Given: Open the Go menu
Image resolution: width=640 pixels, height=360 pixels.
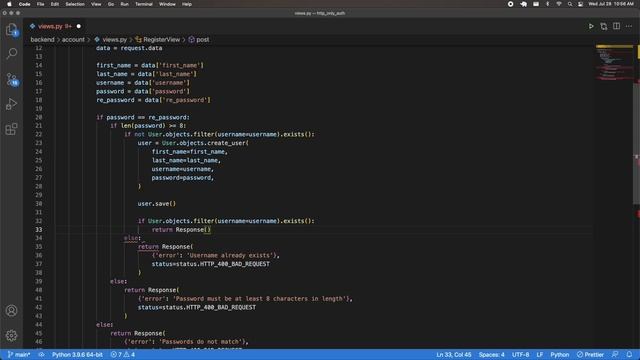Looking at the screenshot, I should click(x=111, y=4).
